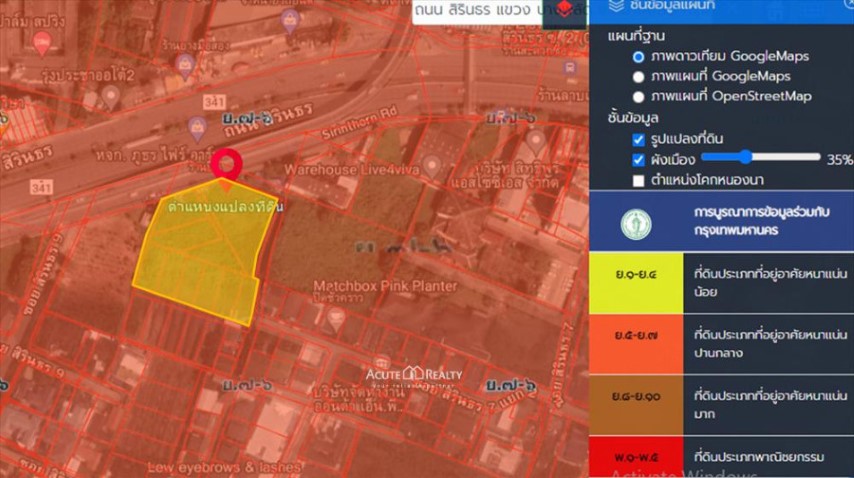Image resolution: width=854 pixels, height=478 pixels.
Task: Enable the Khok Nong Na position checkbox
Action: point(639,181)
